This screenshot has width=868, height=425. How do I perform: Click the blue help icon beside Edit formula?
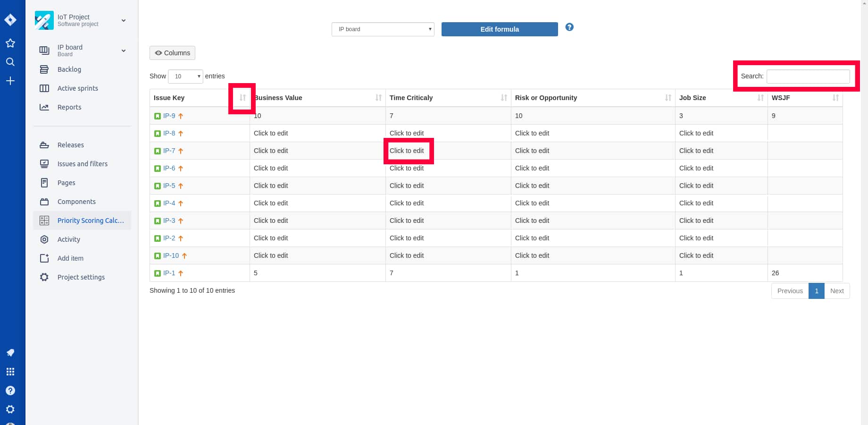pyautogui.click(x=569, y=27)
